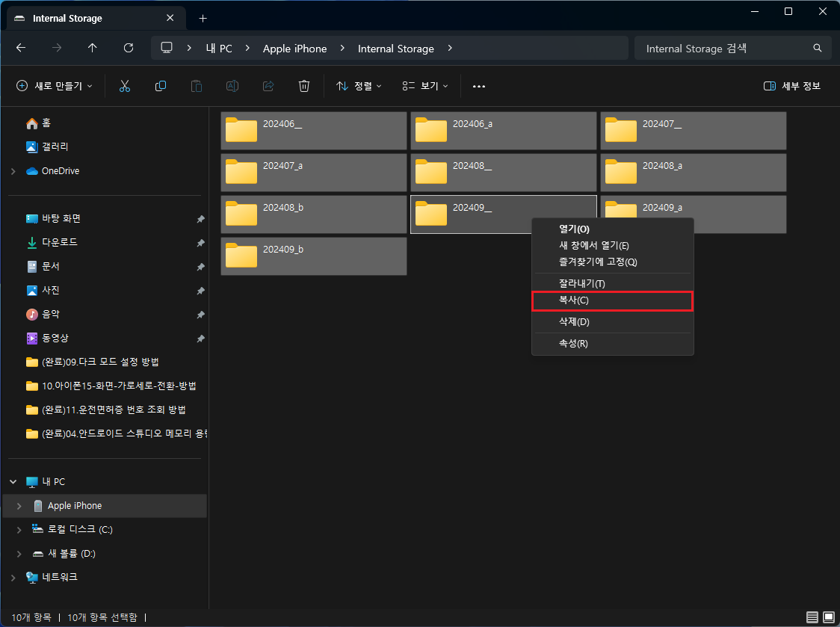
Task: Expand the 새 볼륨 (D:) node
Action: coord(19,554)
